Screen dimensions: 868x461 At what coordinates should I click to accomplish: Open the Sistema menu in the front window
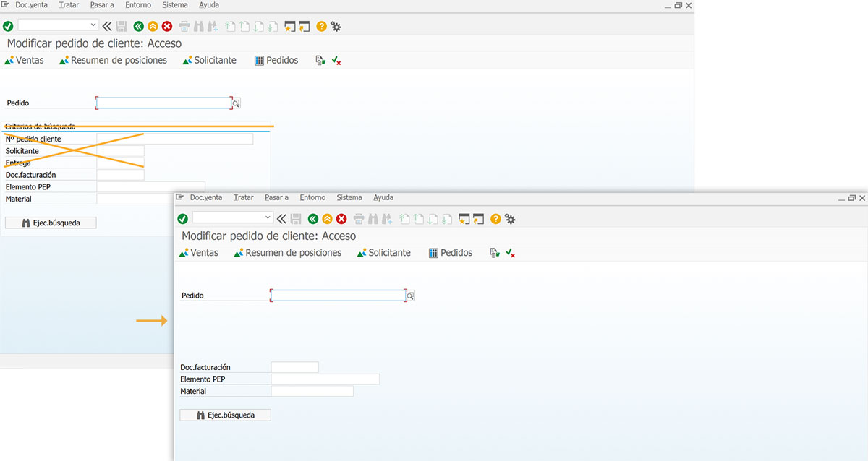[349, 197]
